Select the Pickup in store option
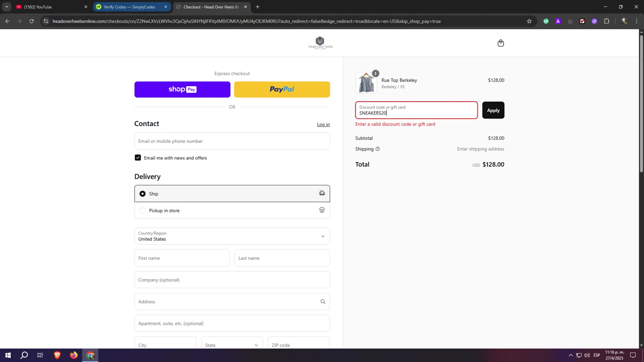This screenshot has width=644, height=362. 232,210
